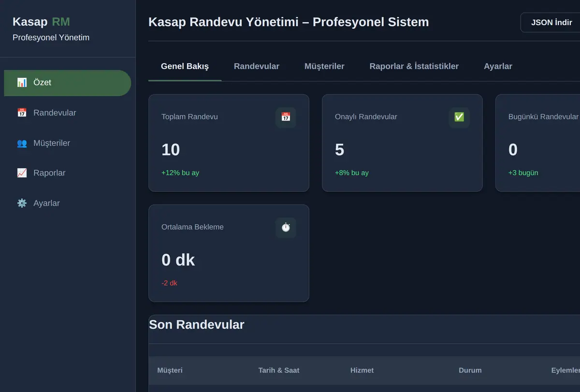Click the Son Randevular heading

197,324
